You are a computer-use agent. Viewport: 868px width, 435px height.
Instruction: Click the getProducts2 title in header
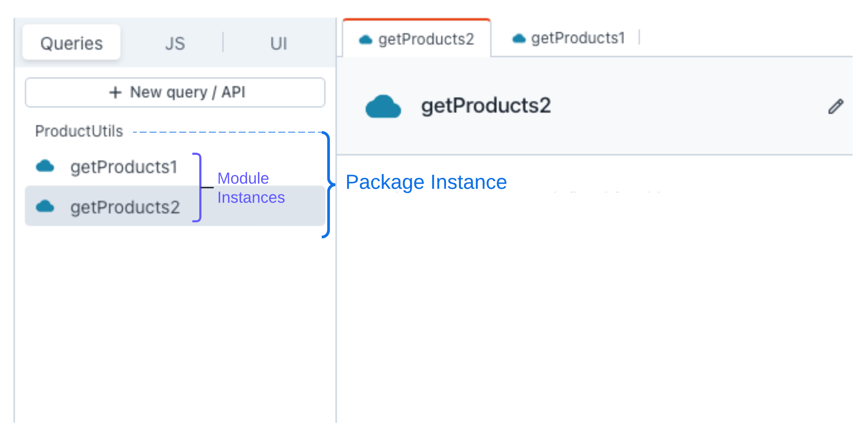[x=486, y=106]
